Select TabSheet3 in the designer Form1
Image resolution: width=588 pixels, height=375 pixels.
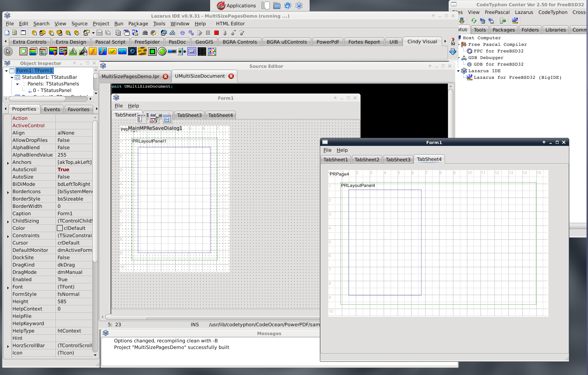[x=189, y=115]
